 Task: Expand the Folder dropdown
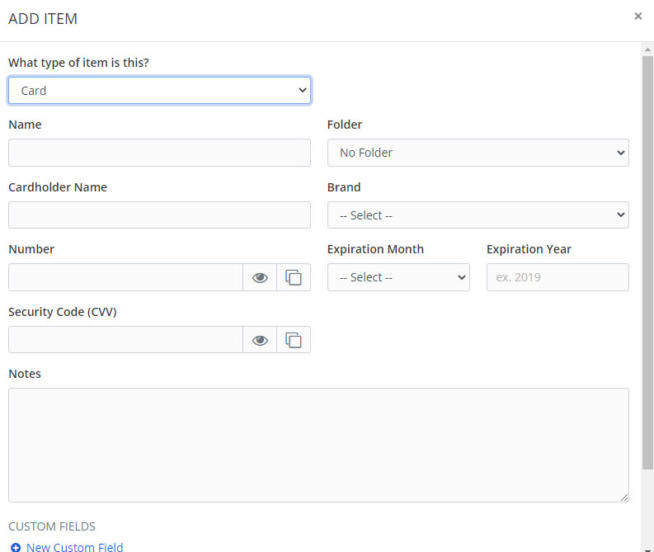coord(477,153)
